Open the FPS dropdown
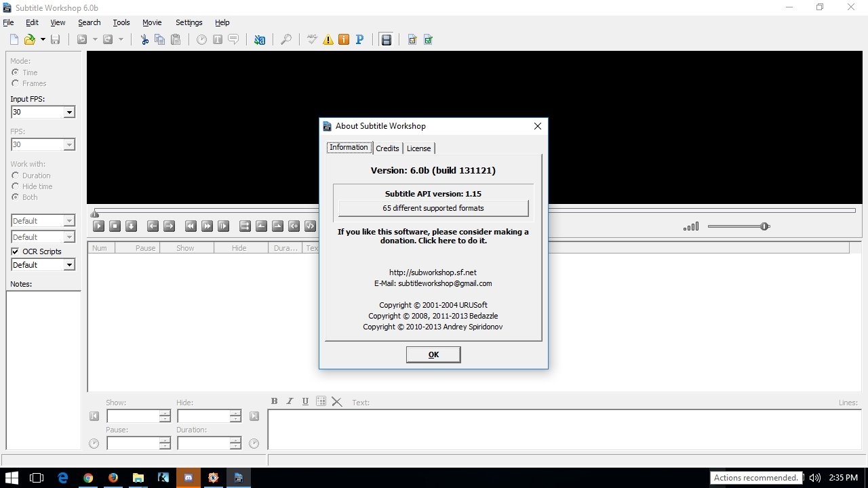The height and width of the screenshot is (488, 868). pos(69,144)
